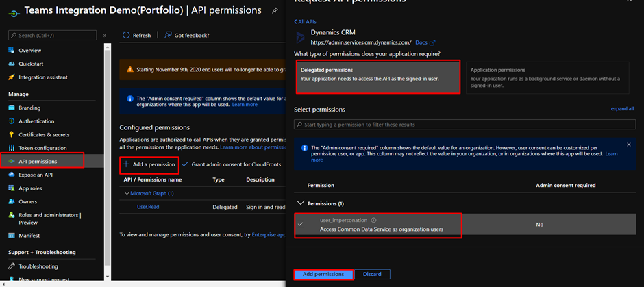Select Delegated permissions option

click(378, 77)
